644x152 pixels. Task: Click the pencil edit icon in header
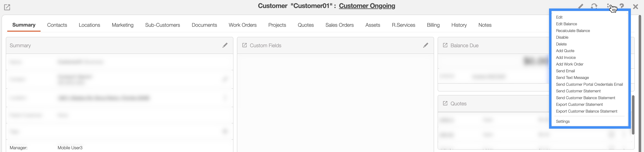pos(581,6)
